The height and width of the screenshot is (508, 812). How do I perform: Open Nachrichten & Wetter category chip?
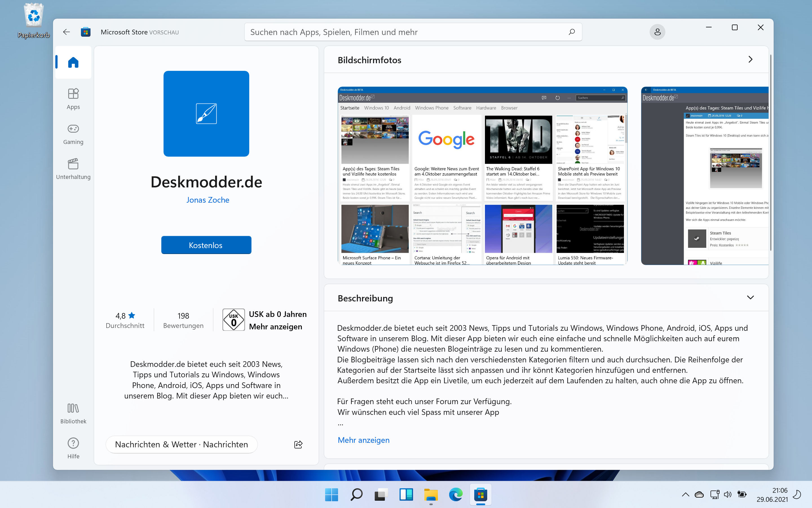pos(182,444)
